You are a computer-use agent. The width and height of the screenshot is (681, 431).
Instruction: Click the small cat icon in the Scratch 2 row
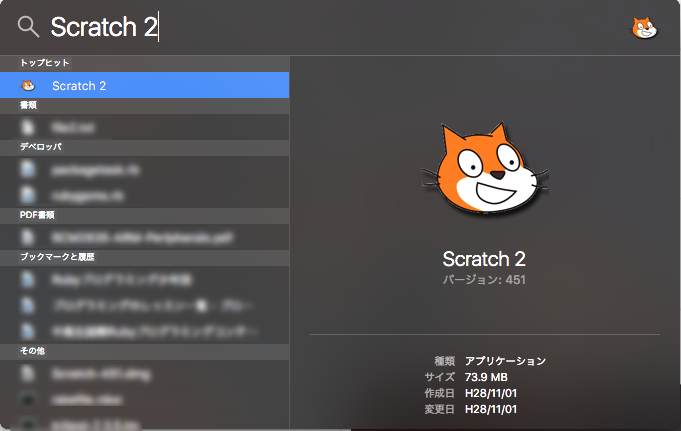tap(28, 85)
